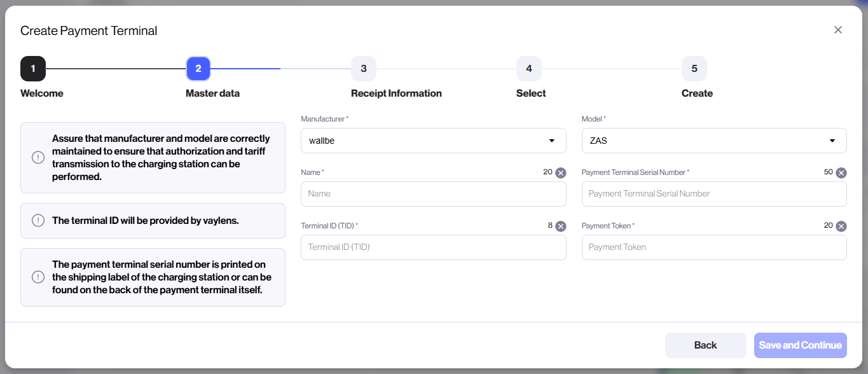Viewport: 868px width, 374px height.
Task: Click the progress line between steps
Action: coord(114,68)
